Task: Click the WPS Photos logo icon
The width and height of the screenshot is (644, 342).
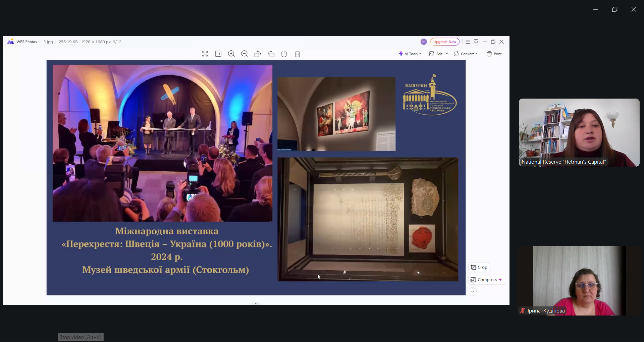Action: pyautogui.click(x=10, y=42)
